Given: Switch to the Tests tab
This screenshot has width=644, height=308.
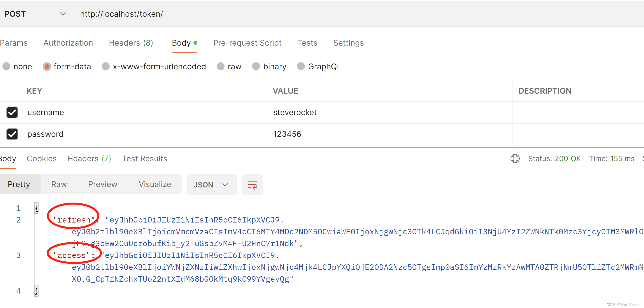Looking at the screenshot, I should (x=307, y=43).
